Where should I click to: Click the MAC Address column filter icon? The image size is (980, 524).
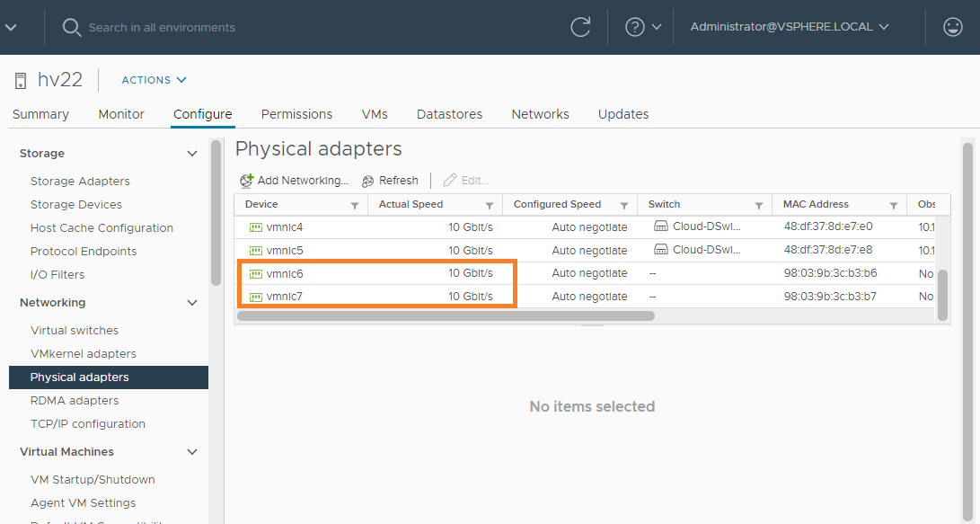pos(894,205)
